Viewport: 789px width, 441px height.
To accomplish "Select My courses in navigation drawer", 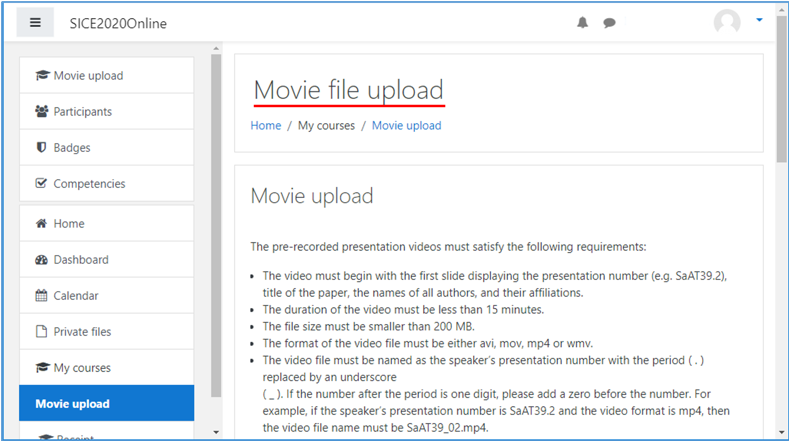I will (82, 368).
